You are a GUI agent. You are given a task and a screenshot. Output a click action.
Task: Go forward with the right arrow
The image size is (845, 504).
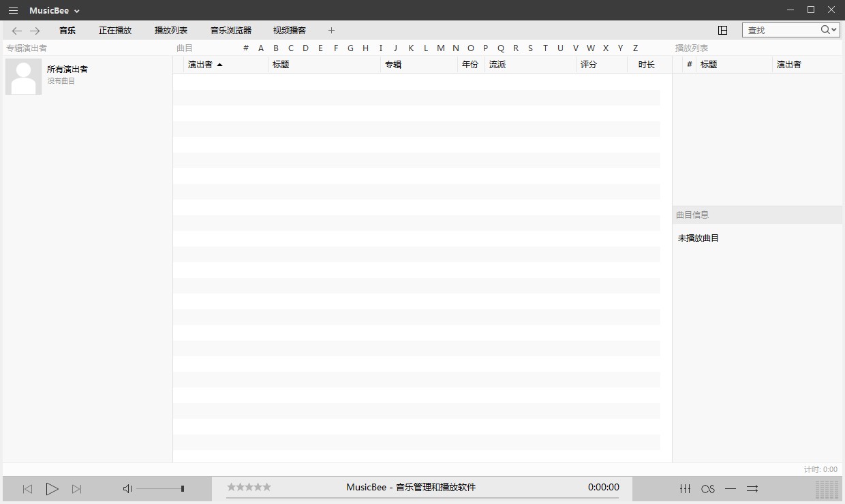point(35,31)
